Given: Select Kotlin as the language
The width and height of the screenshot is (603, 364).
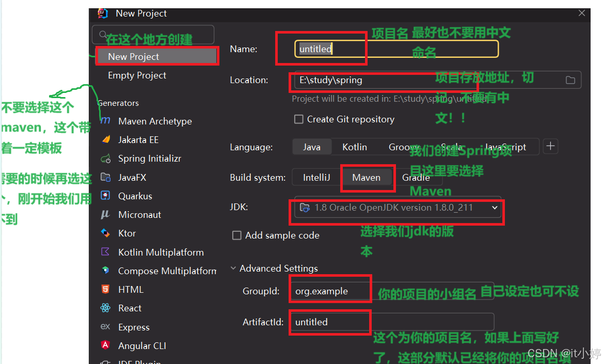Looking at the screenshot, I should (x=355, y=147).
